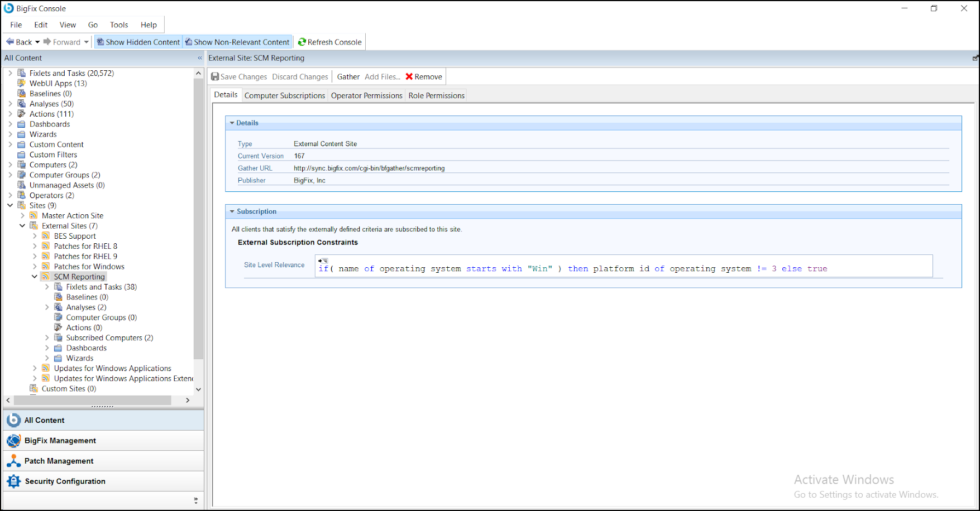Expand the Master Action Site node
Screen dimensions: 980x511
click(x=23, y=215)
